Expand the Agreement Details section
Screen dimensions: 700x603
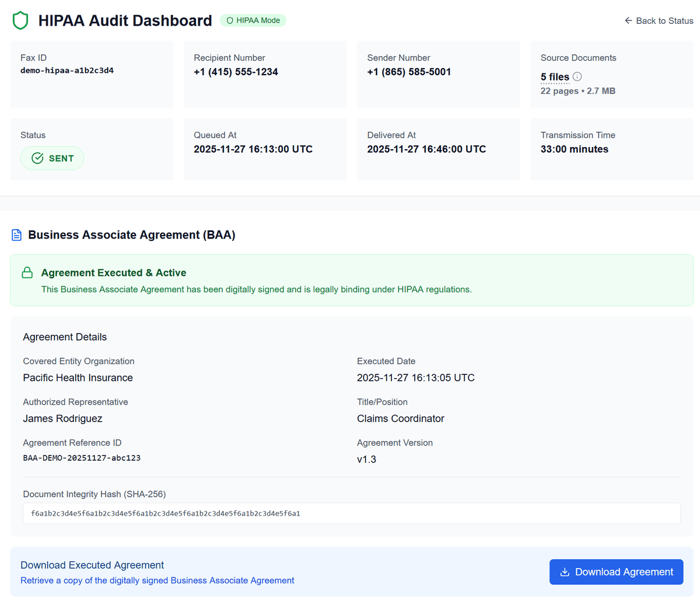pos(65,336)
